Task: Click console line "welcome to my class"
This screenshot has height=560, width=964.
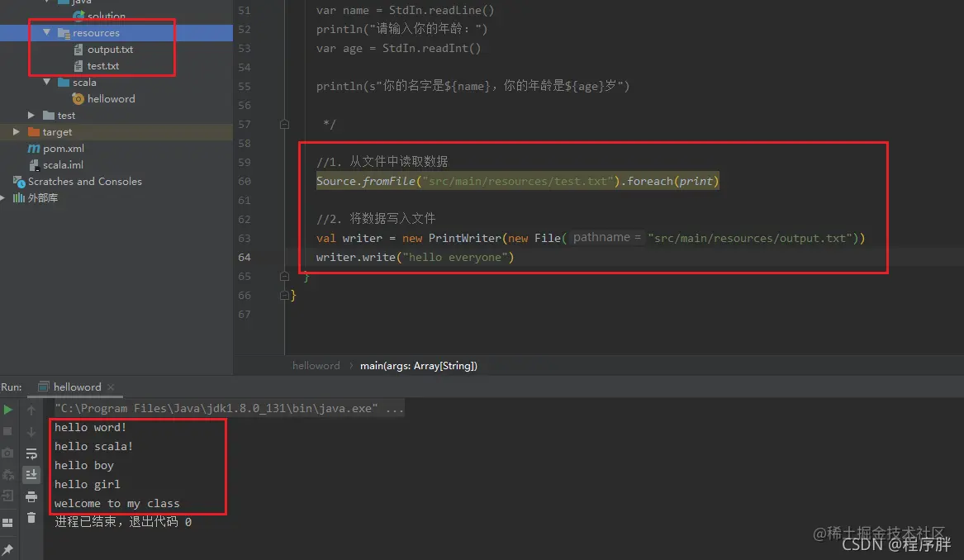Action: (x=116, y=504)
